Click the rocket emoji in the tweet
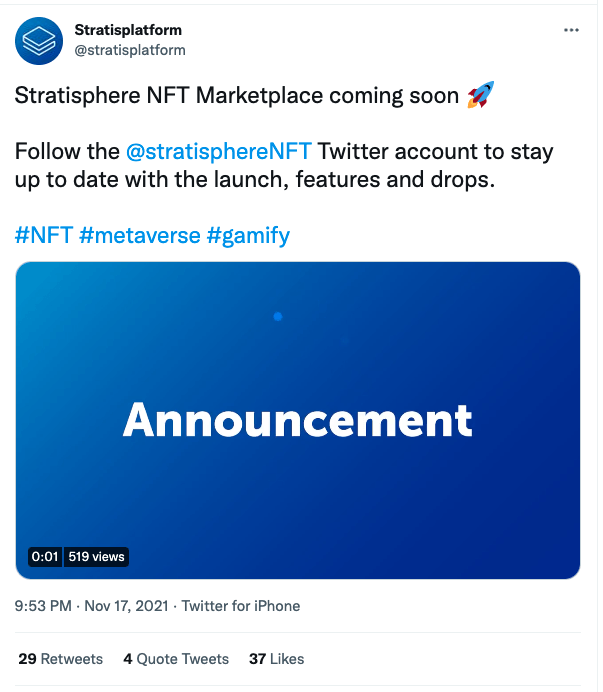Viewport: 603px width, 692px height. 481,96
